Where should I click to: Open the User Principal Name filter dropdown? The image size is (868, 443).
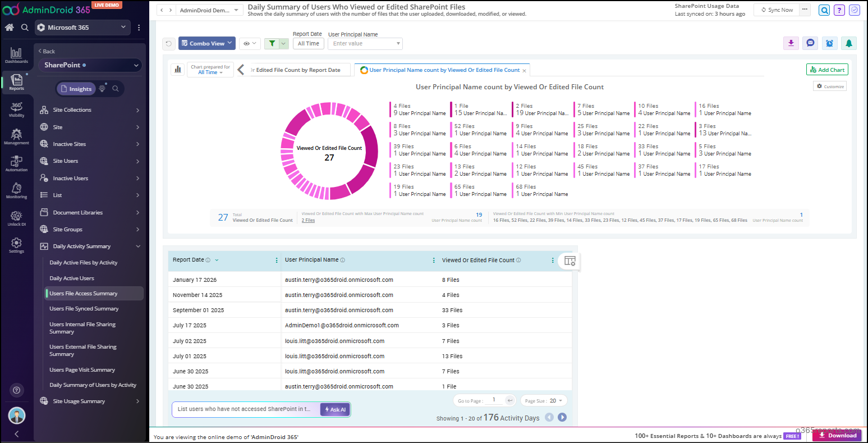click(365, 43)
